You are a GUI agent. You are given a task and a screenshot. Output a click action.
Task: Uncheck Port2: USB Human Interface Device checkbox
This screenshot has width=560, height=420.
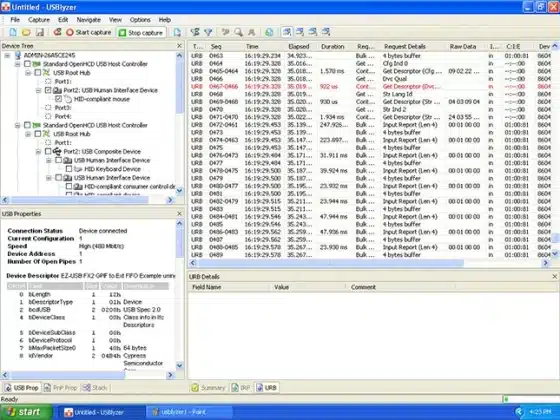48,90
